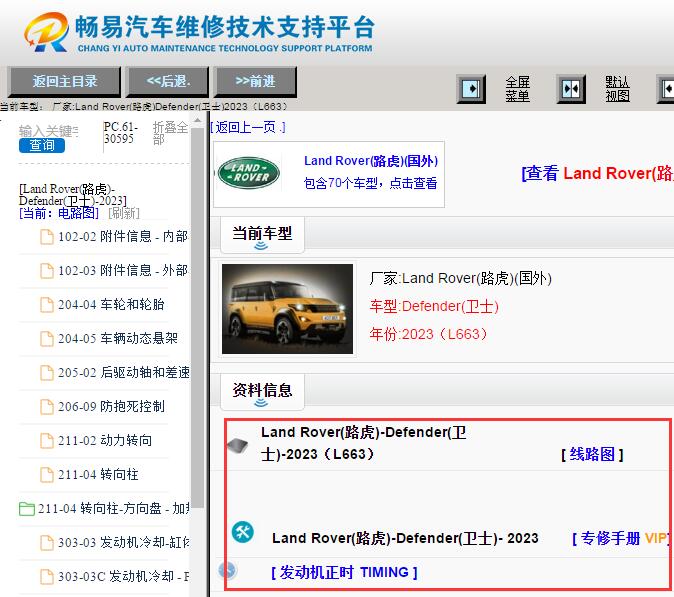The height and width of the screenshot is (597, 674).
Task: Expand the 211-04 转向柱-方向盘 folder
Action: point(113,508)
